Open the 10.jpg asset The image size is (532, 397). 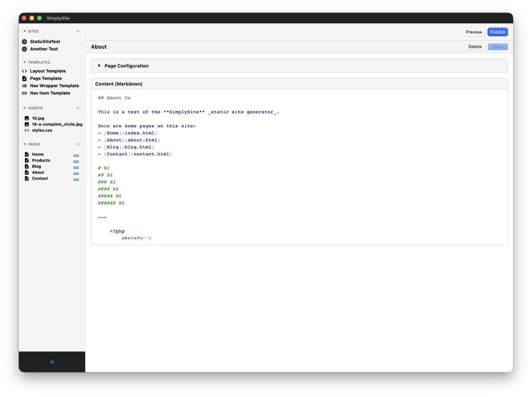point(38,118)
